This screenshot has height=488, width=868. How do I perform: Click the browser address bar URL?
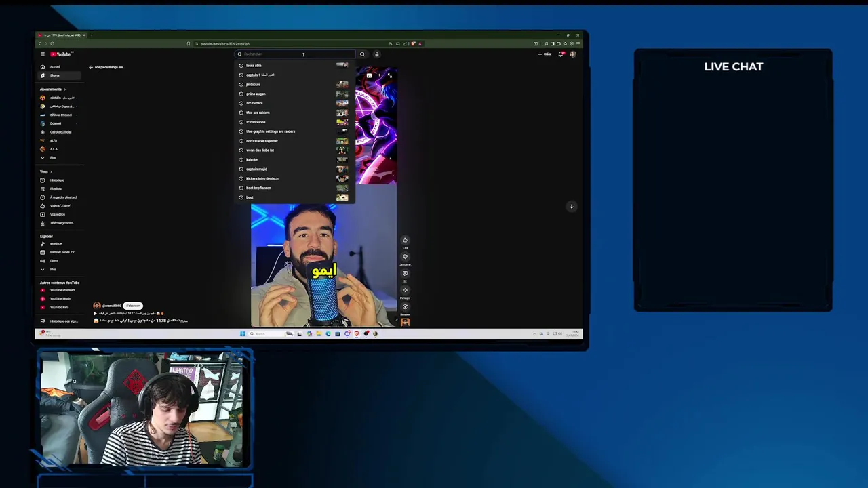pyautogui.click(x=225, y=44)
